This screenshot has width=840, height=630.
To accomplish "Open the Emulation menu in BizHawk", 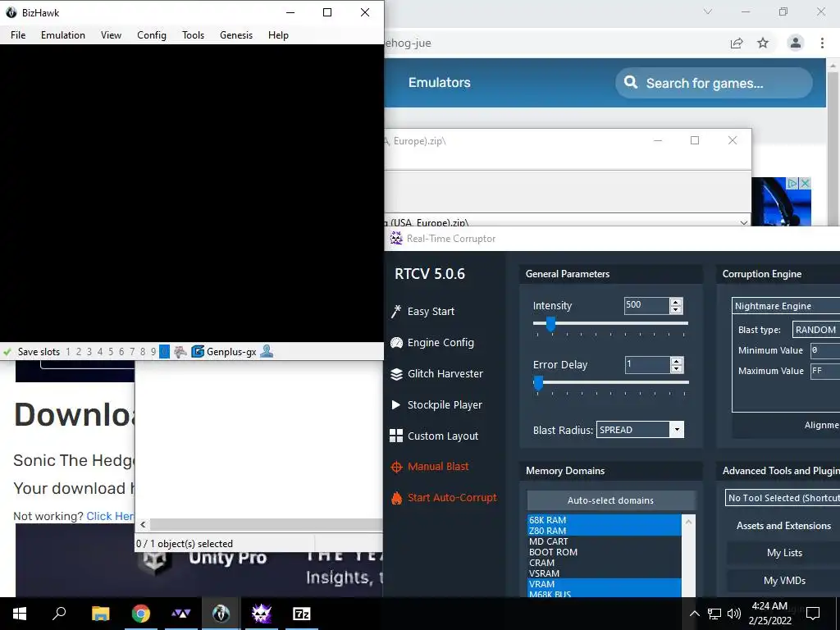I will [x=62, y=34].
